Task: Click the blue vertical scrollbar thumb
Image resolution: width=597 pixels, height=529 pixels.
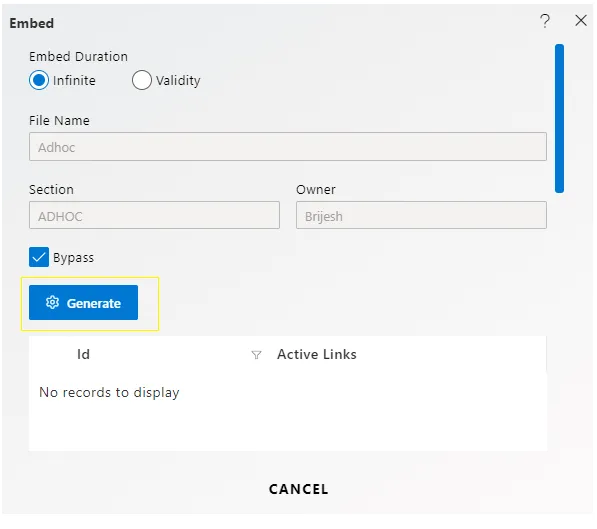Action: (x=559, y=118)
